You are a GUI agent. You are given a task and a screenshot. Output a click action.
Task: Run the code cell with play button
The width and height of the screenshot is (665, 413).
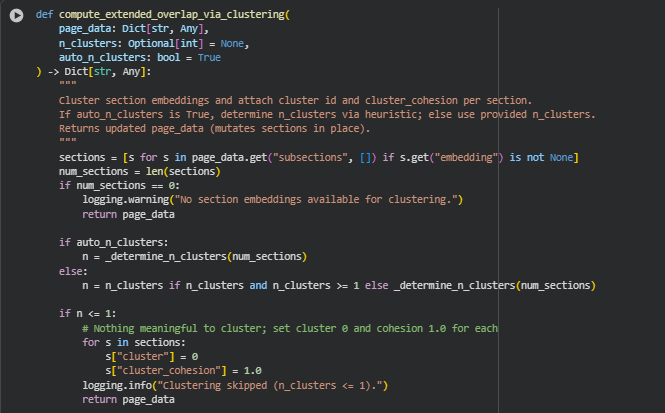click(15, 16)
